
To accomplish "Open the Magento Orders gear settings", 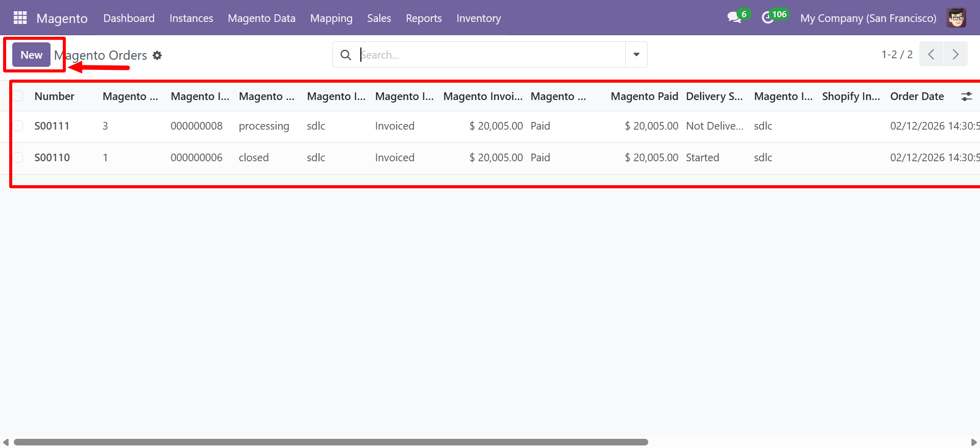I will (x=157, y=55).
